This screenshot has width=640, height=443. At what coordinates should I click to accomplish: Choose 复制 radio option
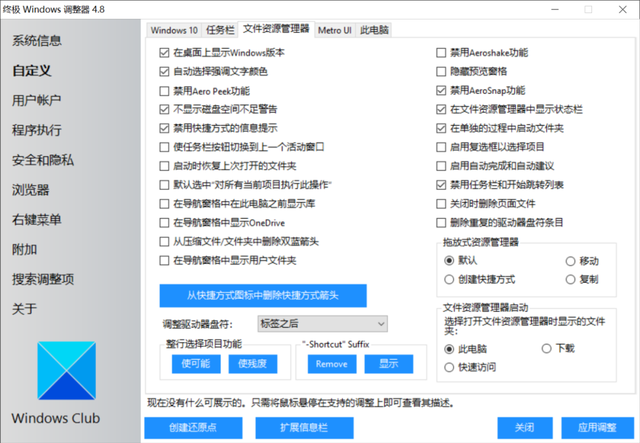(x=571, y=280)
